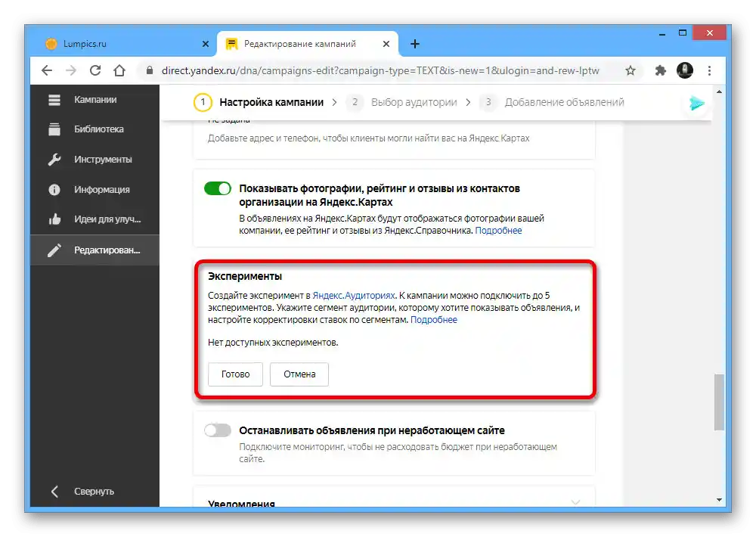Go to step 3 Добавление объявлений

click(x=552, y=102)
